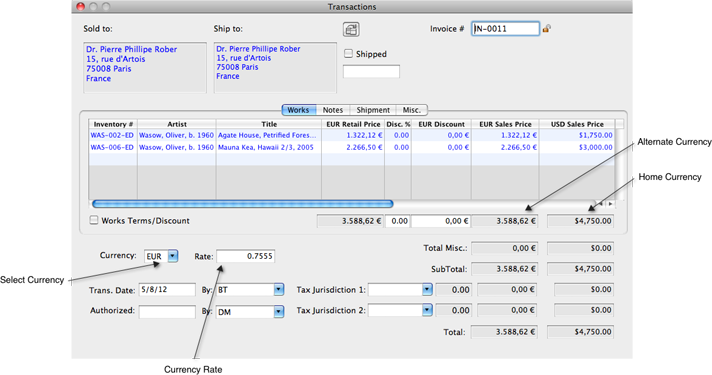Open the Authorized By DM dropdown

point(279,311)
